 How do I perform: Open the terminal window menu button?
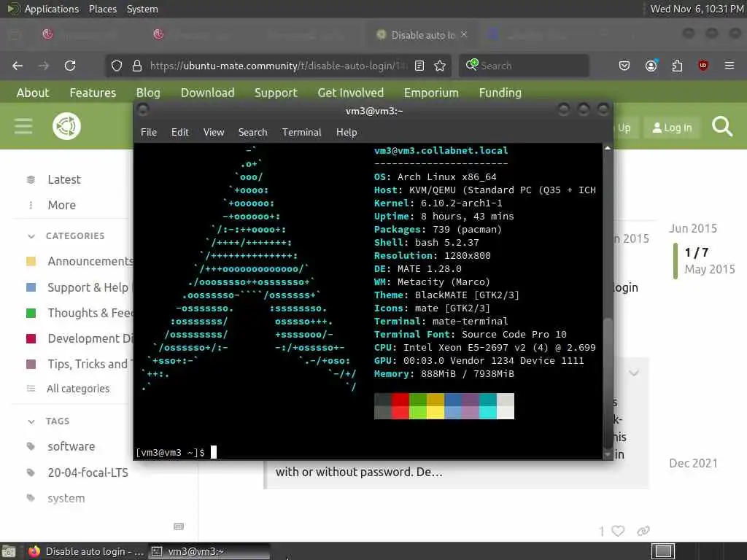click(142, 111)
